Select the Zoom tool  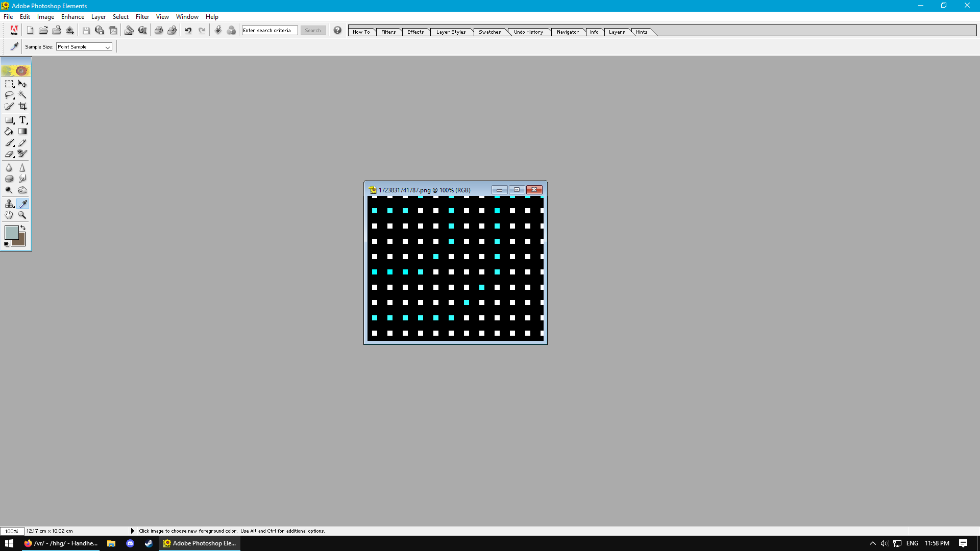point(22,215)
